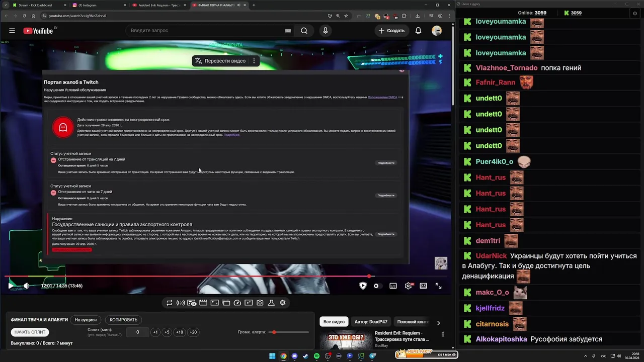Viewport: 644px width, 362px height.
Task: Click the speedometer icon in extension toolbar
Action: point(237,303)
